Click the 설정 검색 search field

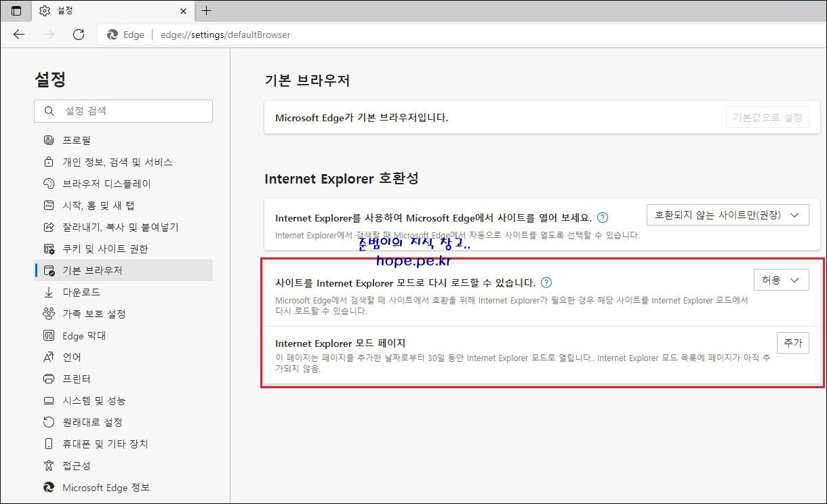coord(123,111)
